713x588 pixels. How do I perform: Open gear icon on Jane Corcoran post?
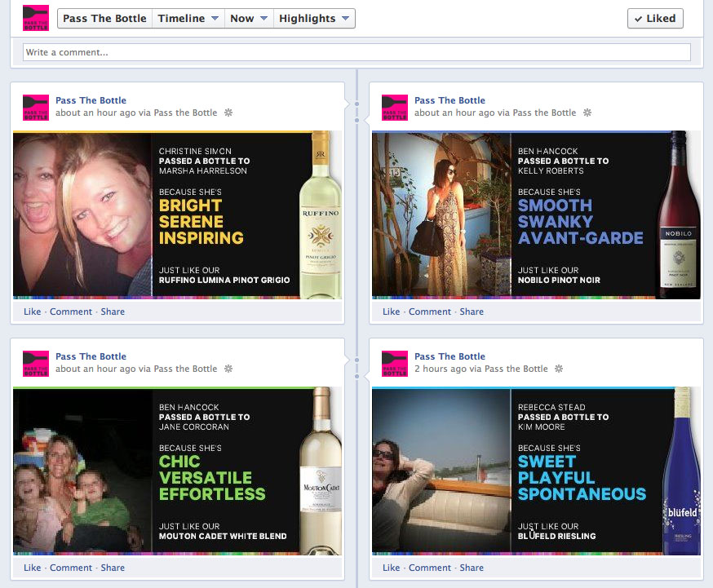point(228,369)
